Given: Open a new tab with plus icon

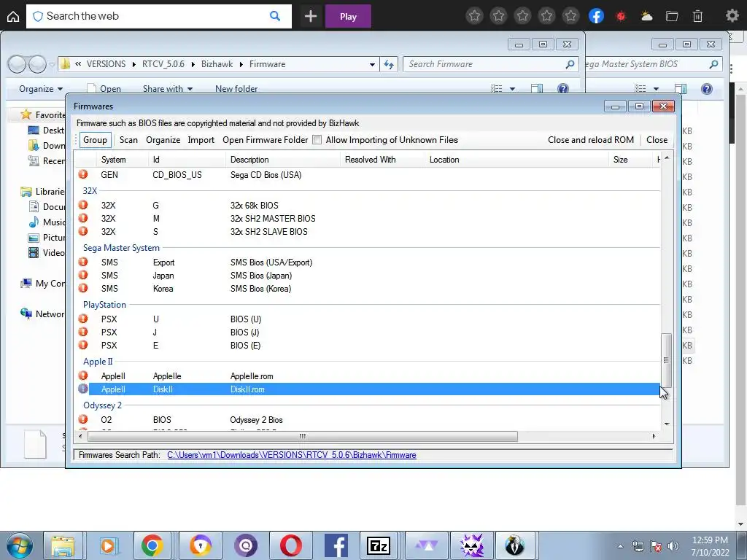Looking at the screenshot, I should coord(311,17).
